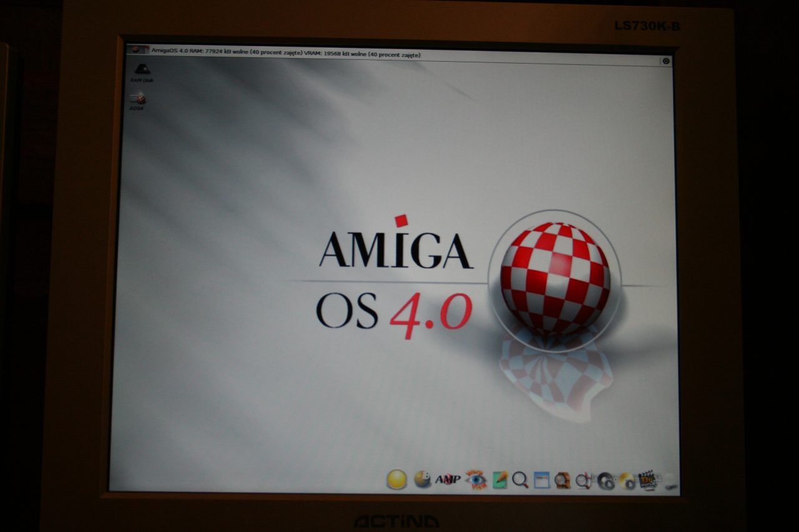Click the screen depth gadget at the title bar's right end
The image size is (799, 532).
[666, 60]
